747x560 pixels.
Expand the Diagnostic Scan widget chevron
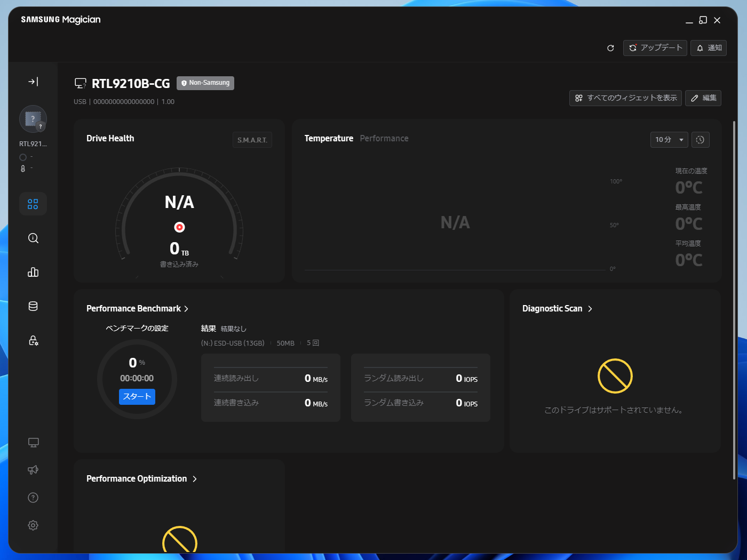coord(590,309)
